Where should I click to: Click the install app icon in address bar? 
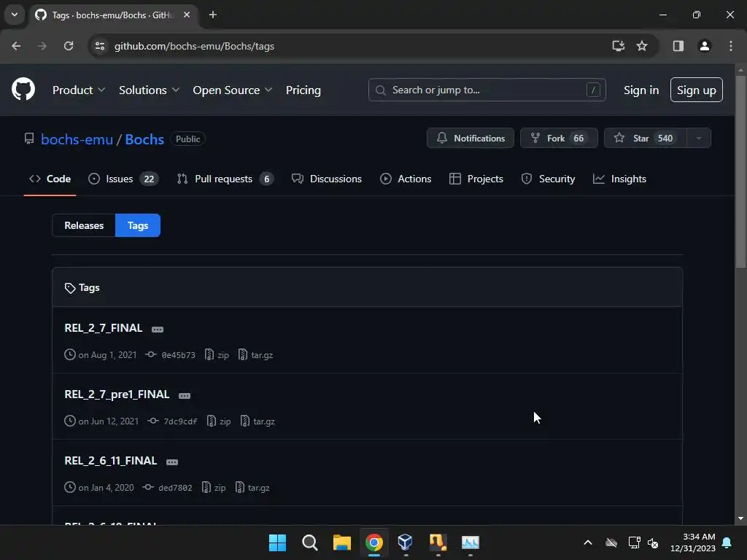point(618,46)
